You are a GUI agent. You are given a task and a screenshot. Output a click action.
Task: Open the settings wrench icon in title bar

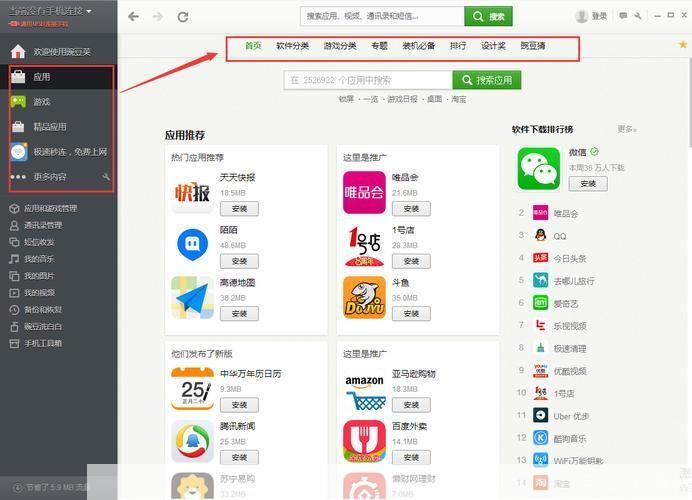(638, 16)
